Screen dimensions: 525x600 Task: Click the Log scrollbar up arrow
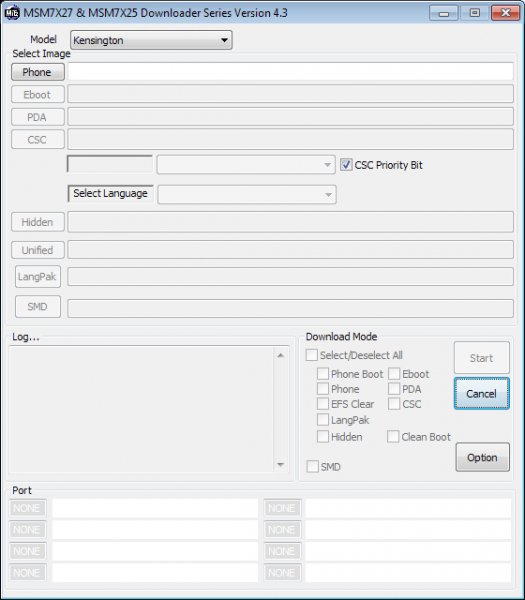[280, 355]
